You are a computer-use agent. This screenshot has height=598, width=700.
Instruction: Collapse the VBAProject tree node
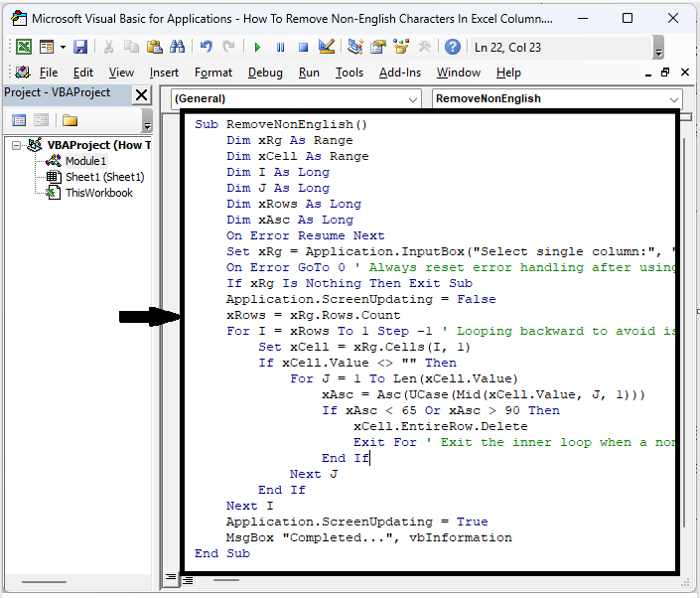click(16, 146)
